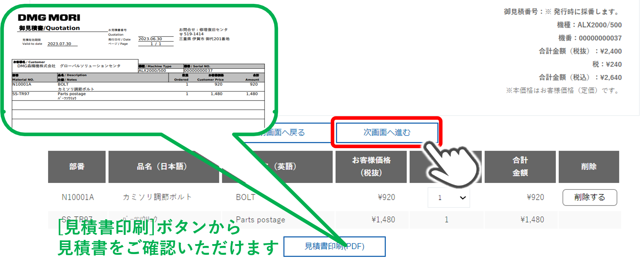This screenshot has height=269, width=644.
Task: Select the Parts postage cell
Action: click(x=261, y=220)
